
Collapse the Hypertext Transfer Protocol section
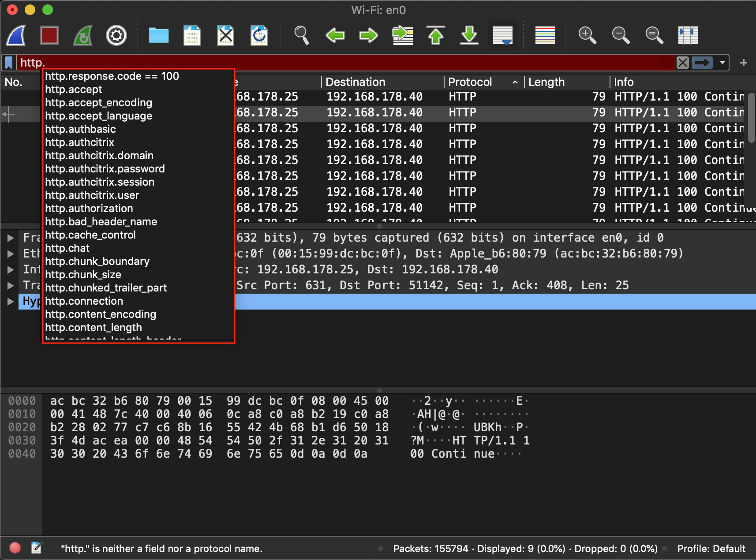[10, 302]
